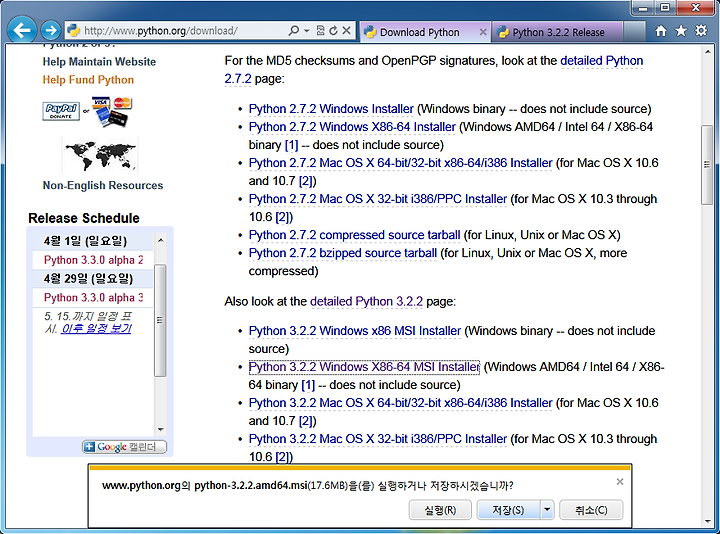Refresh the page with reload icon
The image size is (720, 534).
tap(333, 30)
